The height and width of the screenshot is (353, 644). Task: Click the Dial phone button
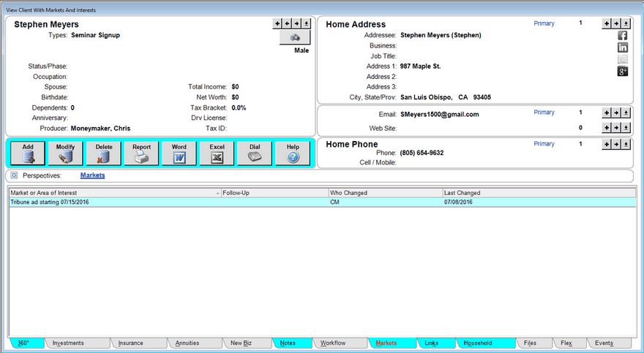(x=255, y=153)
